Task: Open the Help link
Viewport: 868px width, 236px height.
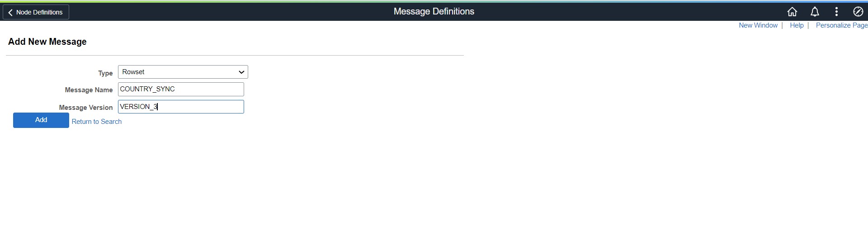Action: [797, 25]
